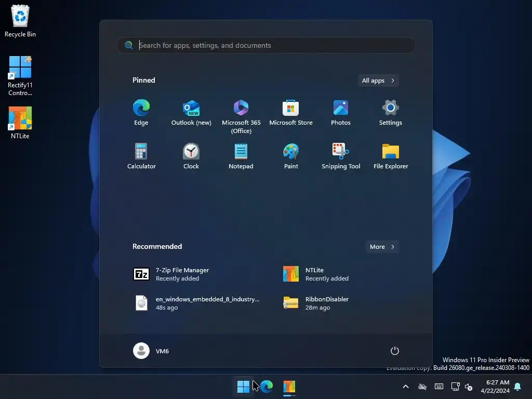Select the NTLite desktop shortcut
The width and height of the screenshot is (532, 399).
click(x=20, y=123)
